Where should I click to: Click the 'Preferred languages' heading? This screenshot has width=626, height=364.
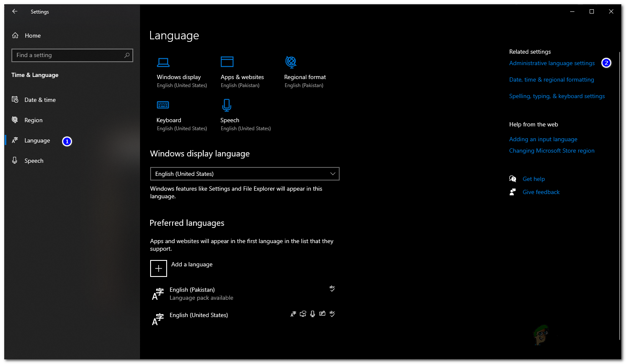click(187, 223)
